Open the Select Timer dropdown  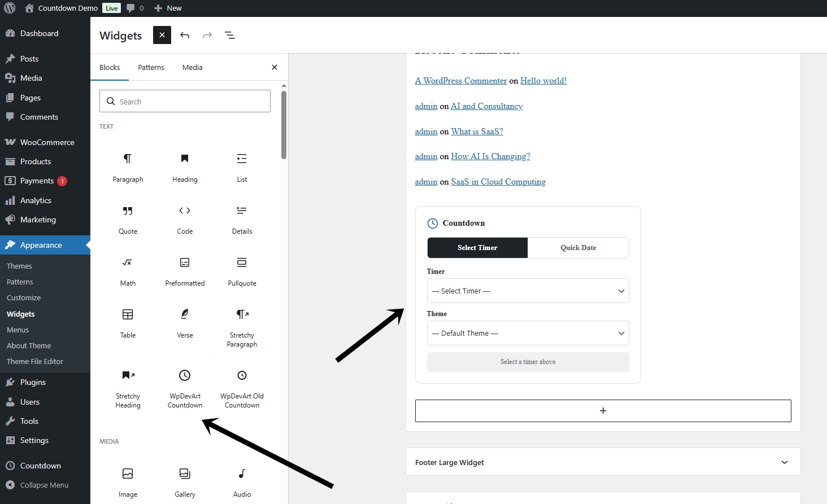528,291
